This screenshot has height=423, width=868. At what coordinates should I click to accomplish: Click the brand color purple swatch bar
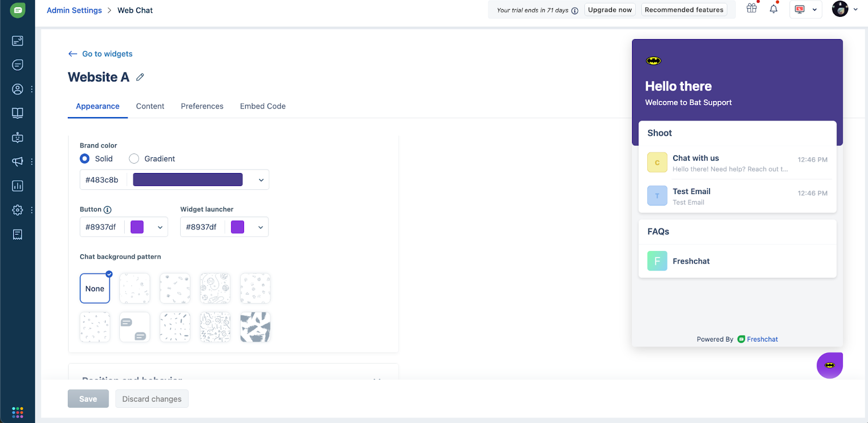(188, 180)
